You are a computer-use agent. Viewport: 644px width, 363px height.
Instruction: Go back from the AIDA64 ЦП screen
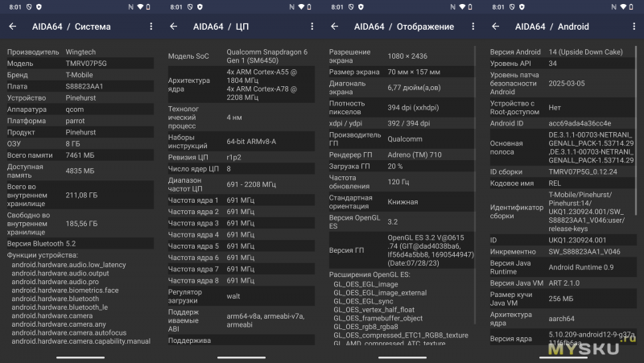[174, 27]
